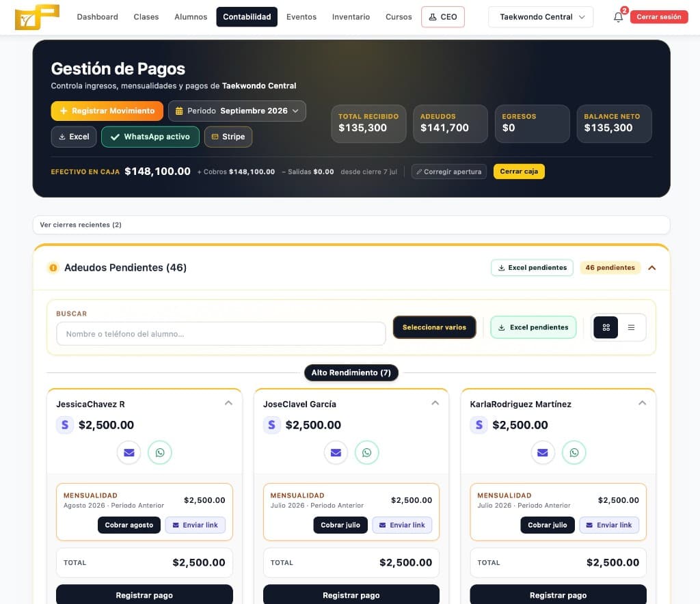Expand Ver cierres recientes (2)
This screenshot has width=700, height=604.
pyautogui.click(x=351, y=225)
